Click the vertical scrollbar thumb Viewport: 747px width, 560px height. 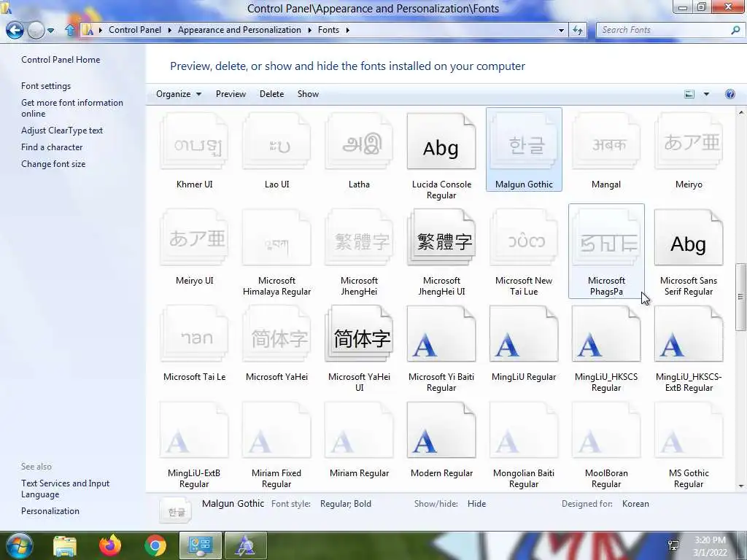click(740, 297)
